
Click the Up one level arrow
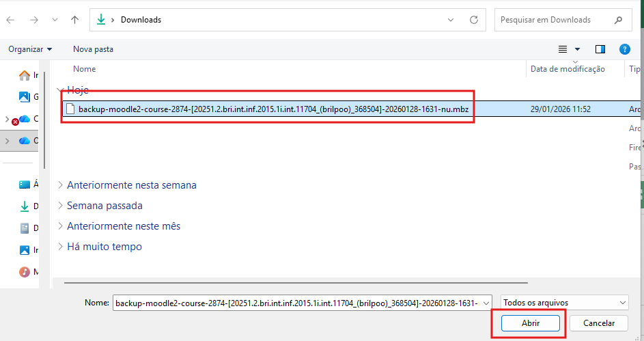[x=75, y=20]
